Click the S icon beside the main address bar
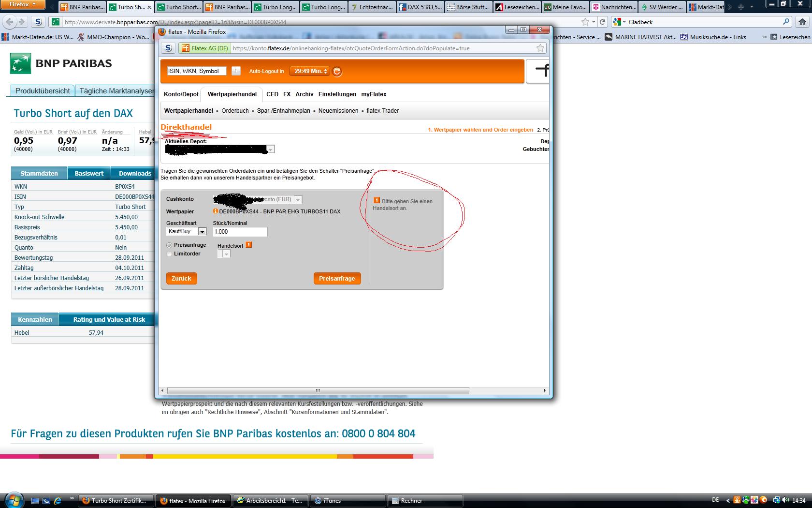 [x=38, y=22]
